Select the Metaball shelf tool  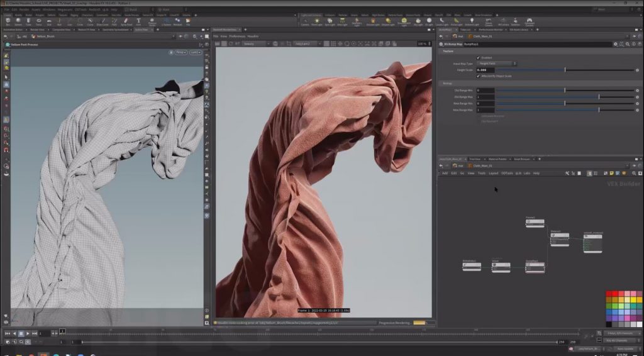tap(178, 22)
